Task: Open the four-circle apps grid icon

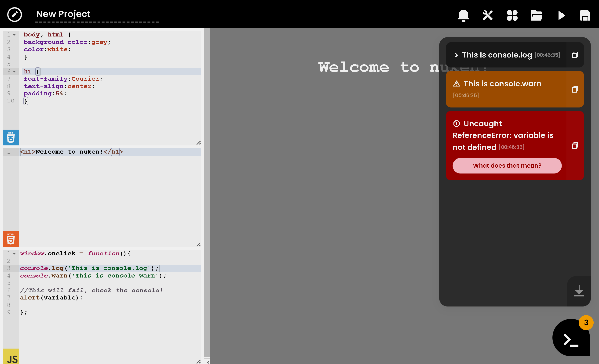Action: tap(512, 15)
